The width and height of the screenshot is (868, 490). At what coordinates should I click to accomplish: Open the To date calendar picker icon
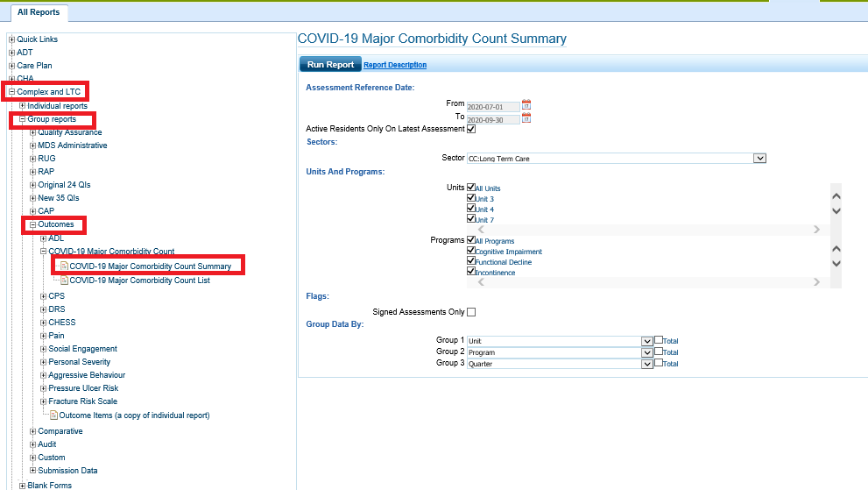526,117
